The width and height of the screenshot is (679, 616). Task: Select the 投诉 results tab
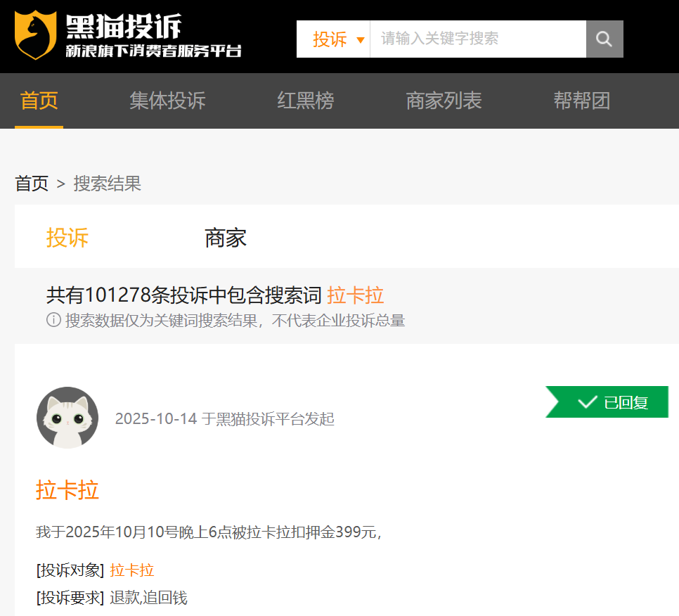tap(67, 238)
